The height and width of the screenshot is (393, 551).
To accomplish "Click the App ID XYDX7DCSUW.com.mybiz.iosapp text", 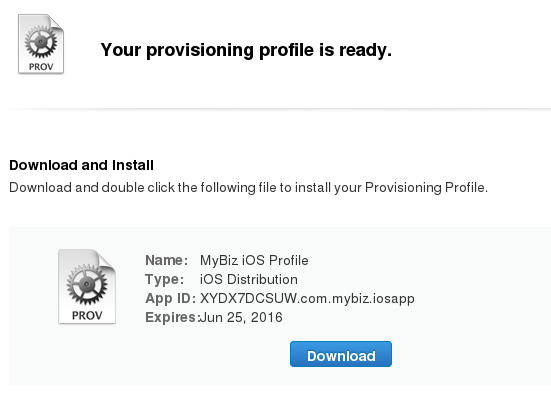I will point(307,298).
